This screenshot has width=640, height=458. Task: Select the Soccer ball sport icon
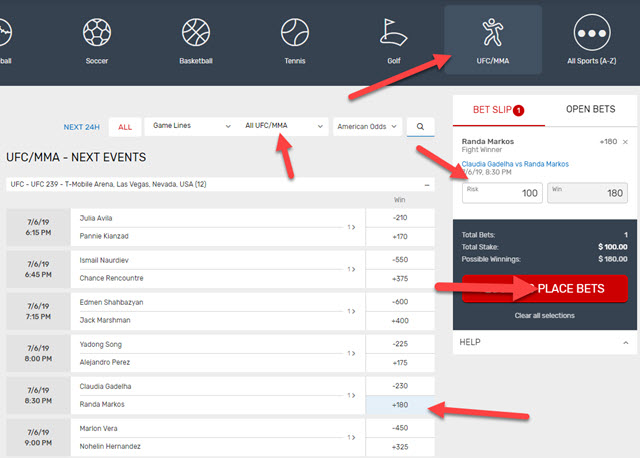pyautogui.click(x=96, y=33)
